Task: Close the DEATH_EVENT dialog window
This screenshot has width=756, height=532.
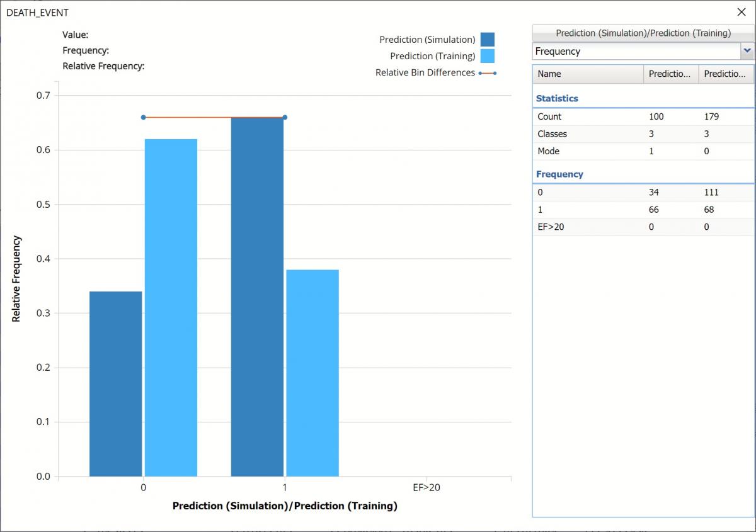Action: pos(741,12)
